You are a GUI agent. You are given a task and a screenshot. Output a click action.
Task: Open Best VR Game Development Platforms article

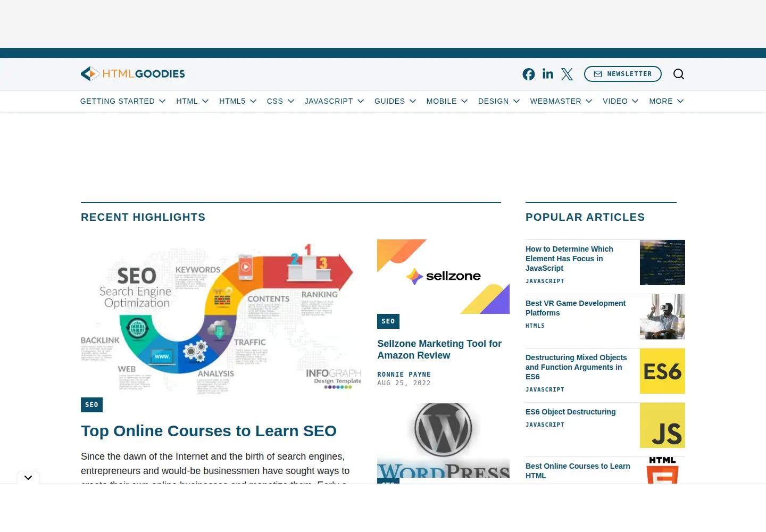(x=576, y=308)
